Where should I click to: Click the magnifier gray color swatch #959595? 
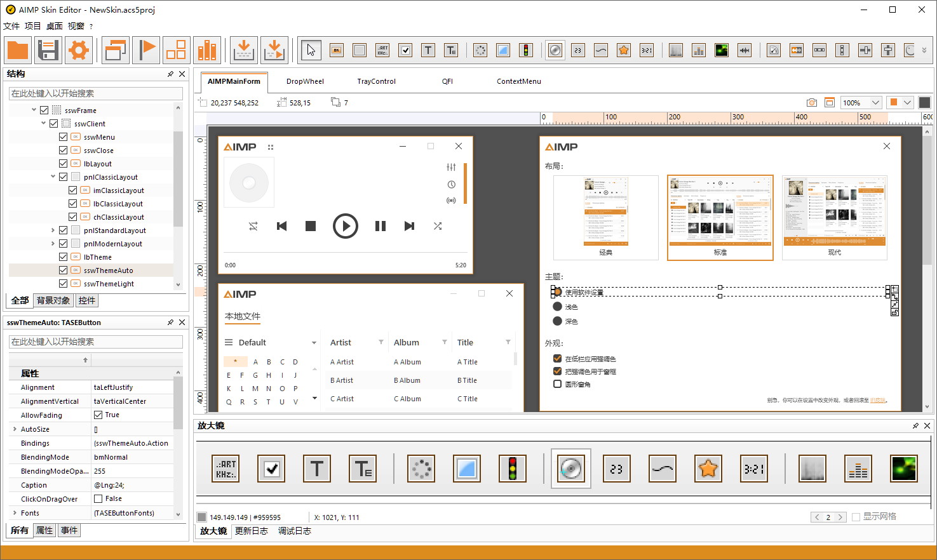point(201,517)
